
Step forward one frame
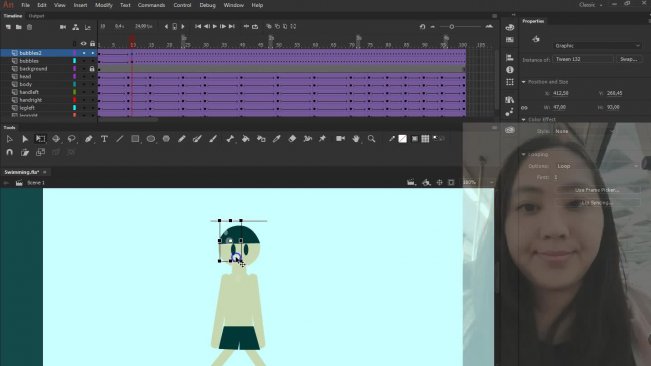(223, 27)
